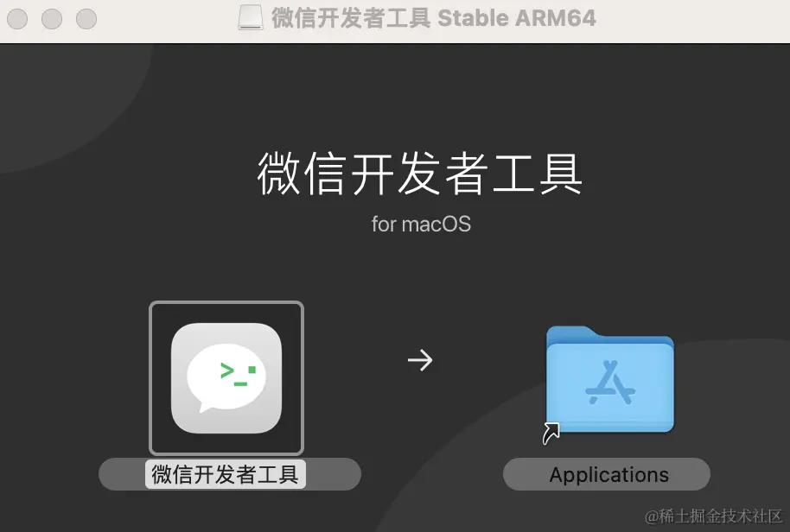Open the Applications folder shortcut
The width and height of the screenshot is (790, 532).
tap(609, 380)
